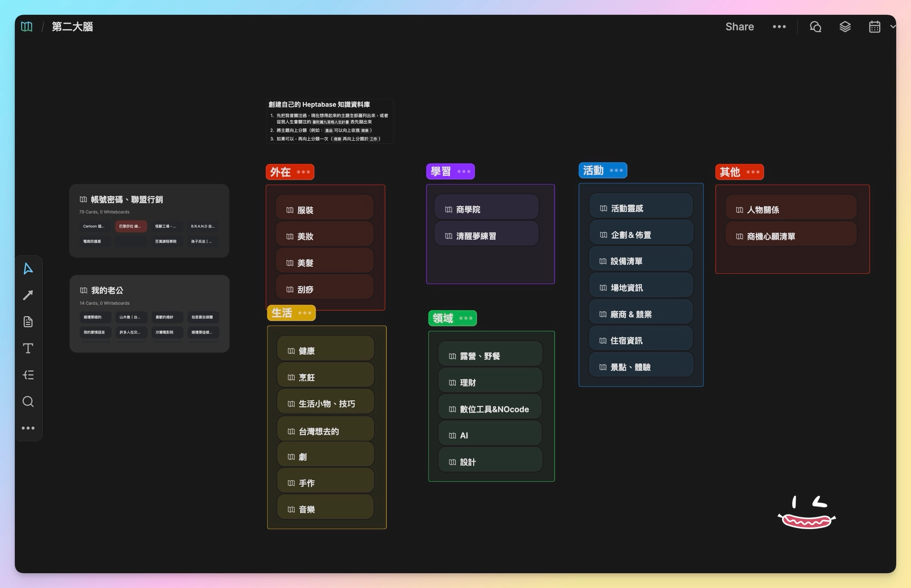
Task: Click the layers stack icon
Action: [x=845, y=27]
